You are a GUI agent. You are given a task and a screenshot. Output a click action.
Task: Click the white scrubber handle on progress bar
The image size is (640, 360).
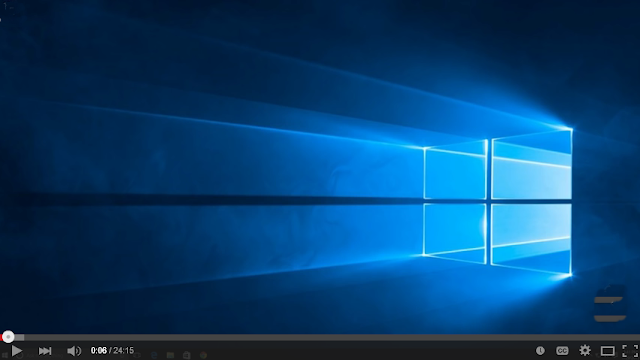tap(8, 337)
